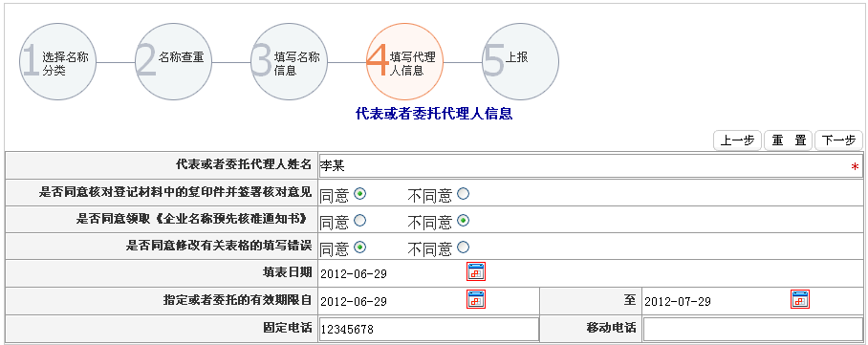Go to step 3 填写名称信息

click(x=289, y=61)
